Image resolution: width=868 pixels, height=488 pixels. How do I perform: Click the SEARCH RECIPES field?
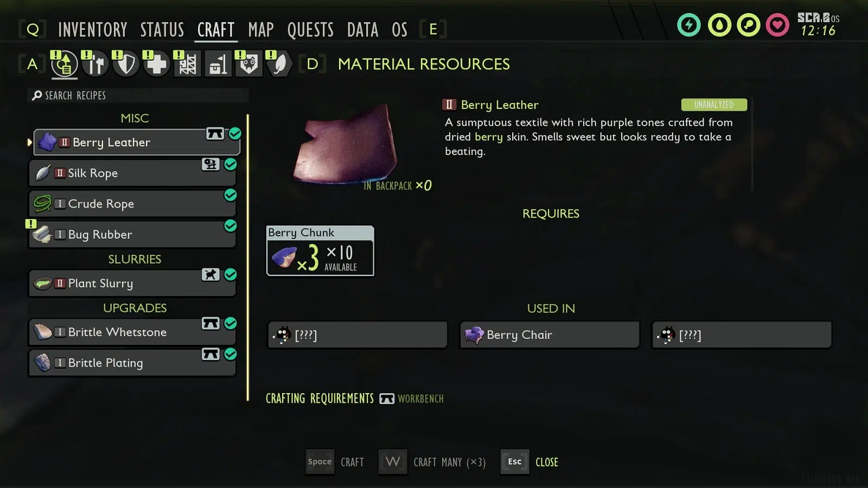click(138, 95)
